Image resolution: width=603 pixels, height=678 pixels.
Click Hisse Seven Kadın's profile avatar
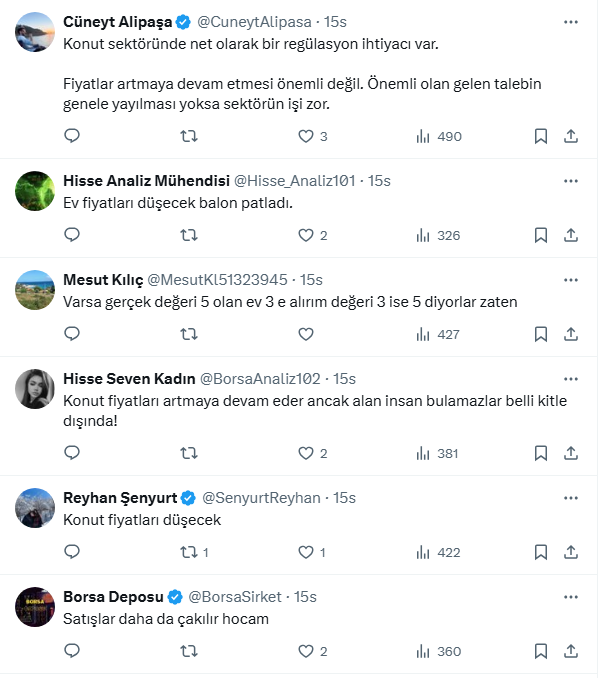click(35, 389)
